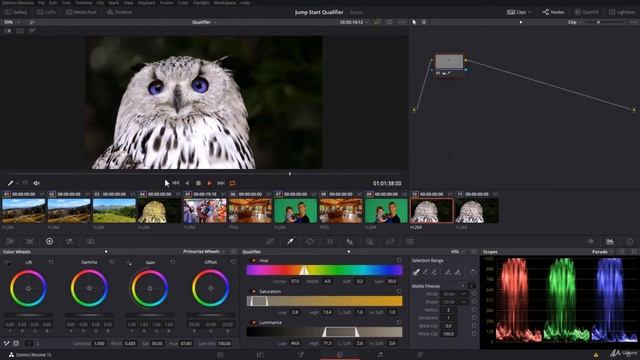Image resolution: width=640 pixels, height=360 pixels.
Task: Open the Curves palette
Action: click(270, 242)
